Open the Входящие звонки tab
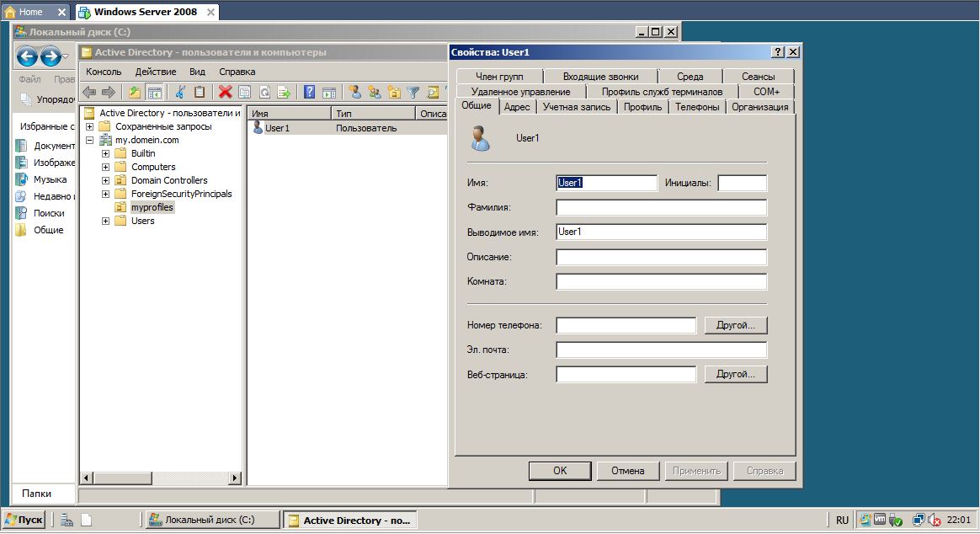The image size is (980, 534). pos(600,77)
